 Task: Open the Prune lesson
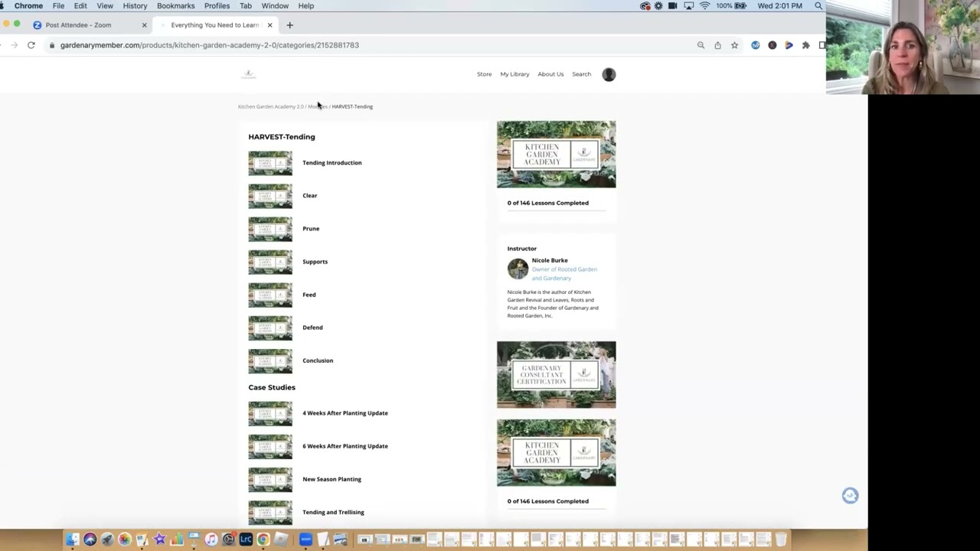(x=311, y=229)
